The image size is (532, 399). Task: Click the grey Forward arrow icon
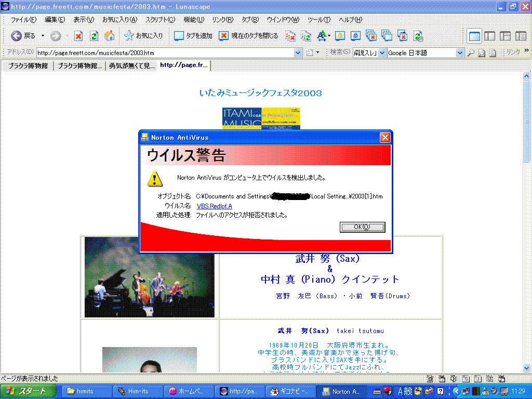56,36
